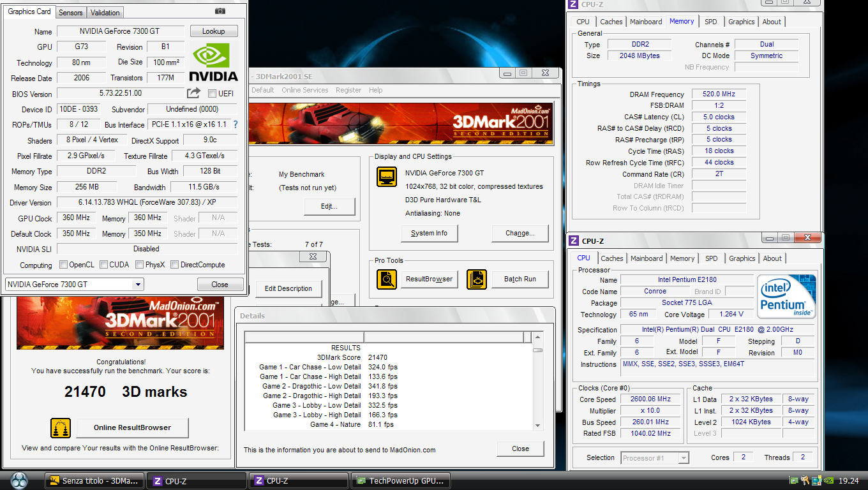868x490 pixels.
Task: Click Close in the Details dialog
Action: 521,449
